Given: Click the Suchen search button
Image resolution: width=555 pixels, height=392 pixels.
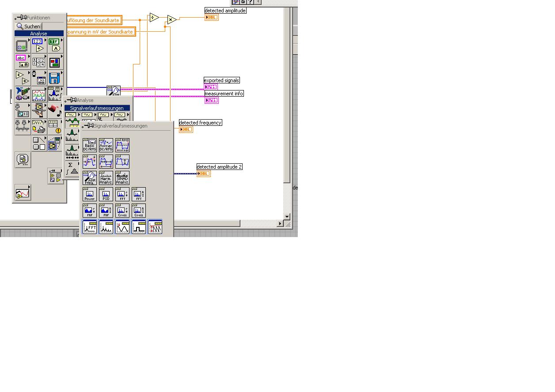Looking at the screenshot, I should 28,26.
